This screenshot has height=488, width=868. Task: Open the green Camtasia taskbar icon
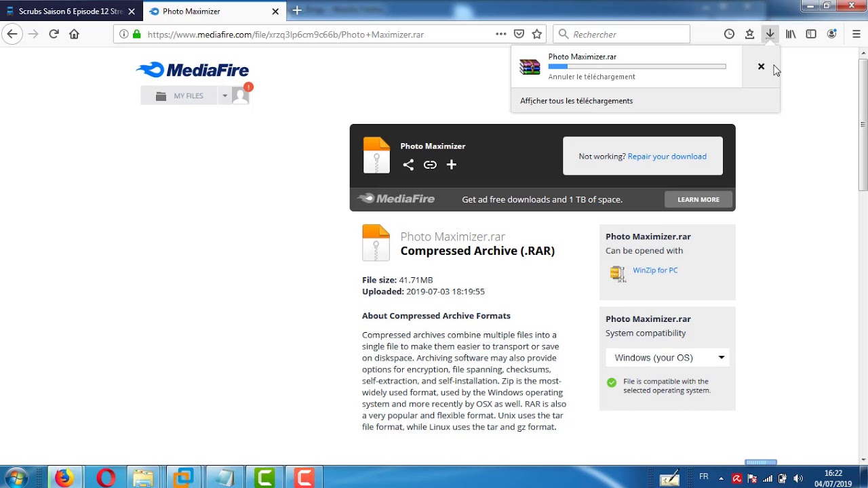coord(264,478)
